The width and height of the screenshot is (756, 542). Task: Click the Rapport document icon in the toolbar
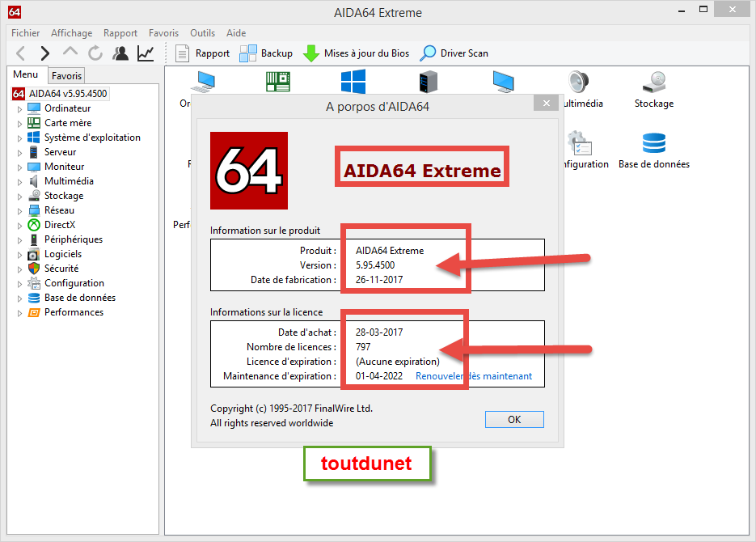tap(182, 53)
